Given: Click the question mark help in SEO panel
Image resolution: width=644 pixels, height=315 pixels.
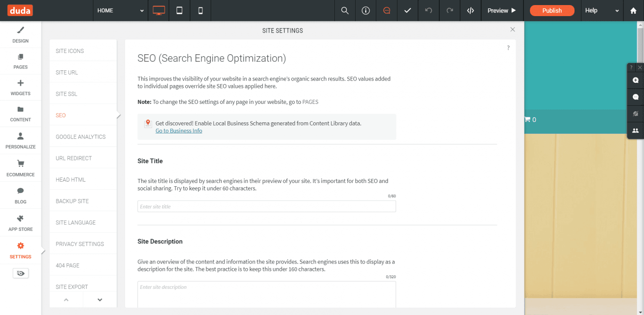Looking at the screenshot, I should (508, 48).
